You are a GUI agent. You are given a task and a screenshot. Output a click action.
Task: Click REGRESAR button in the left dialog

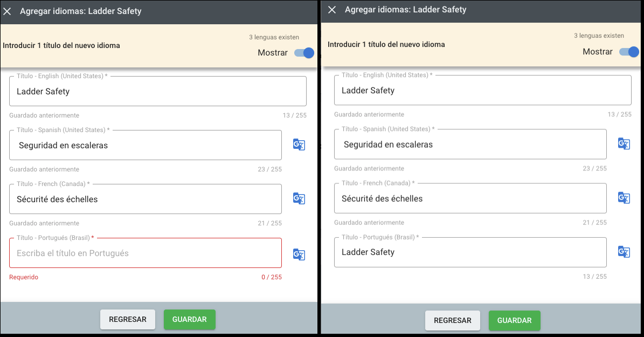pos(128,319)
